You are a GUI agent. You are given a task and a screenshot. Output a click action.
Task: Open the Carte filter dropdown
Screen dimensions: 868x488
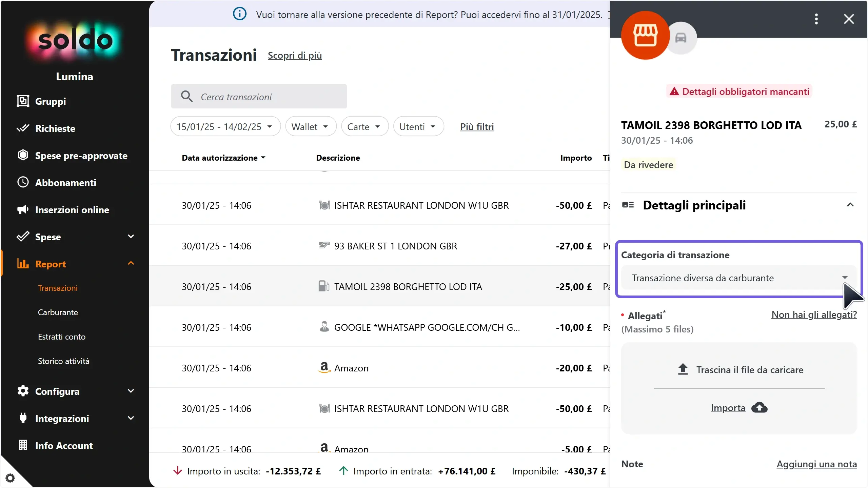tap(365, 126)
